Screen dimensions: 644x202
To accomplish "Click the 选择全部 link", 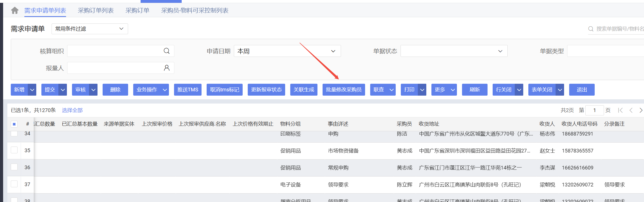I will click(72, 110).
